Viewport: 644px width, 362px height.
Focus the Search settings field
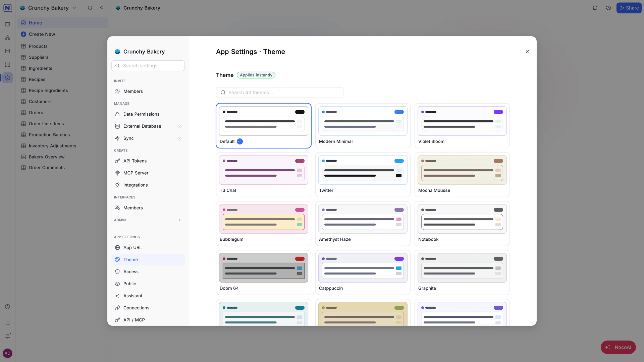point(148,66)
